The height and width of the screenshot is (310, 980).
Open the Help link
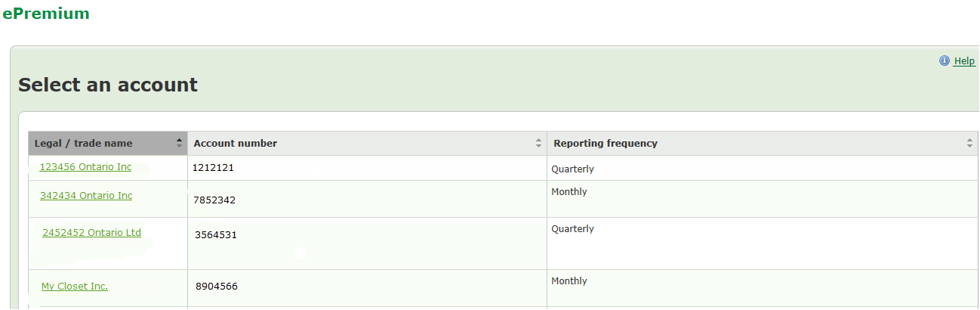pyautogui.click(x=964, y=61)
